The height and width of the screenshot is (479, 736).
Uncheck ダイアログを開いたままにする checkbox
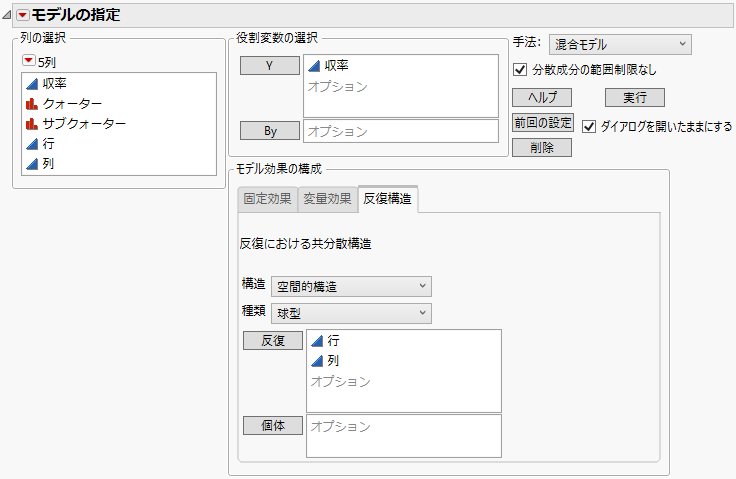pyautogui.click(x=589, y=126)
